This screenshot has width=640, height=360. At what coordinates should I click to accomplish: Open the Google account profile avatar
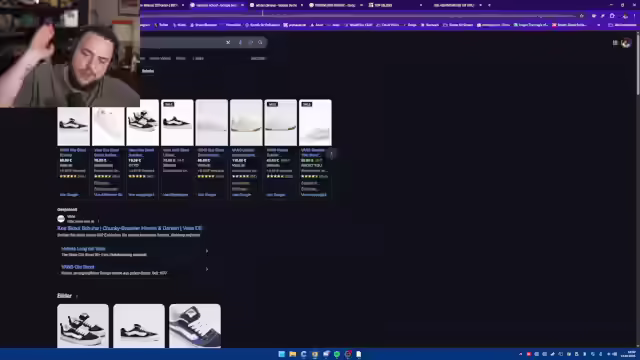click(x=626, y=43)
